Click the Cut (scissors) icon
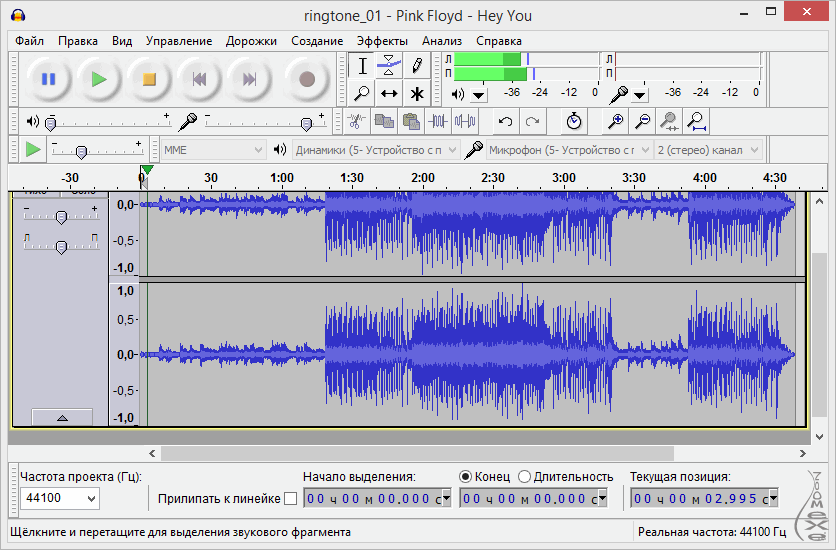The height and width of the screenshot is (550, 836). 357,122
